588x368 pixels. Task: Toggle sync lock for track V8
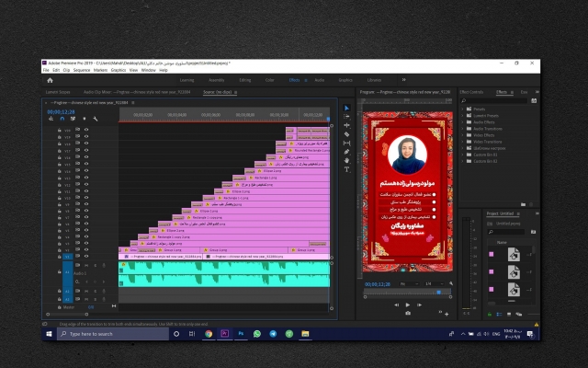(77, 211)
